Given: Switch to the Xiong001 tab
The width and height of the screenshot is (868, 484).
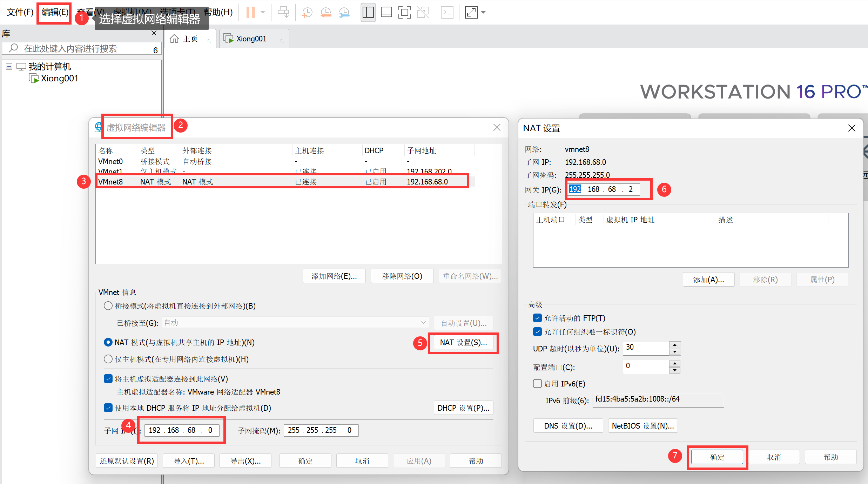Looking at the screenshot, I should point(254,39).
